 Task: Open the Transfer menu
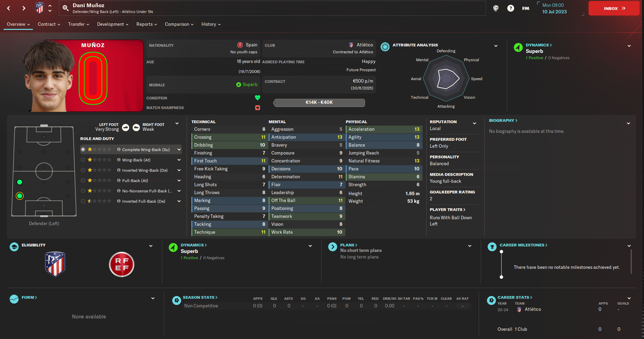point(79,24)
